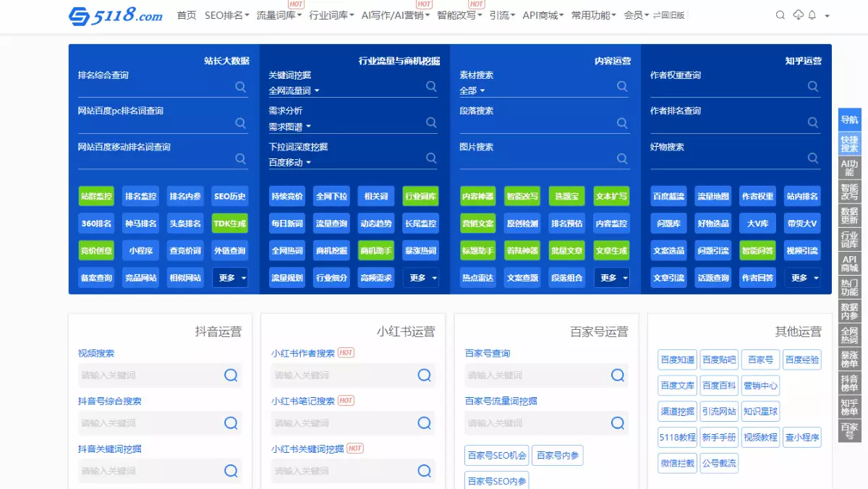The width and height of the screenshot is (868, 489).
Task: Click search icon for 百家号流量词挖掘
Action: (x=618, y=423)
